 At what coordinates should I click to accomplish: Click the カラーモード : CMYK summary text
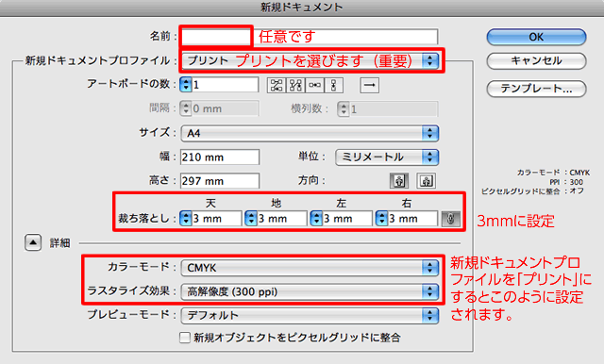[554, 173]
